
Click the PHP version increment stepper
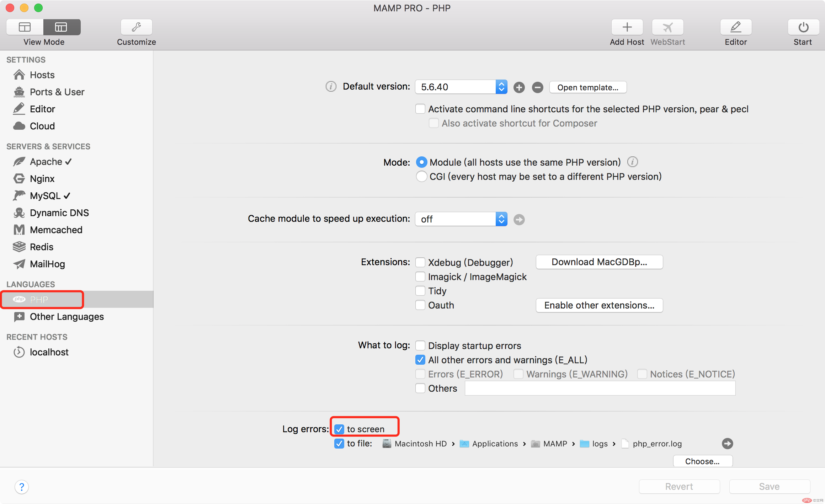(518, 87)
